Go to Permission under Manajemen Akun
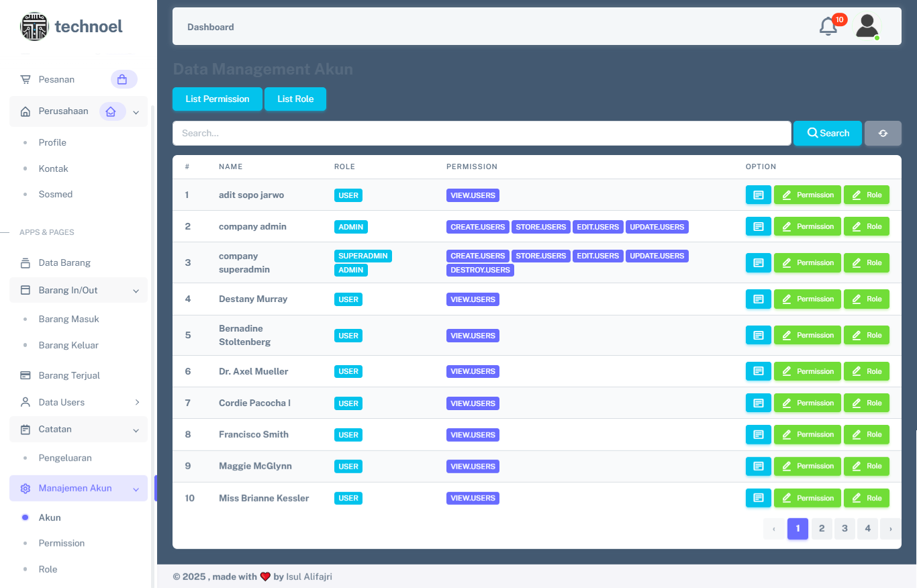 pos(62,543)
